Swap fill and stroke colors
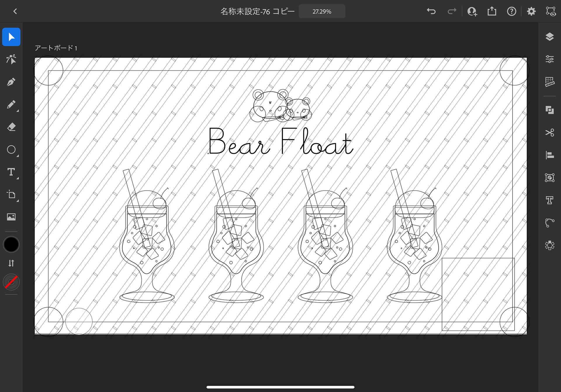The height and width of the screenshot is (392, 561). [11, 263]
